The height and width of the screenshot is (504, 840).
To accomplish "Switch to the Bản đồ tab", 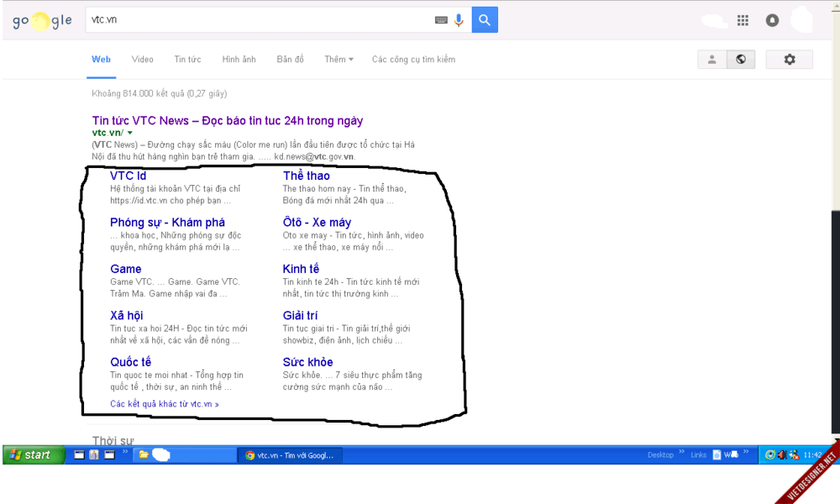I will (x=291, y=60).
